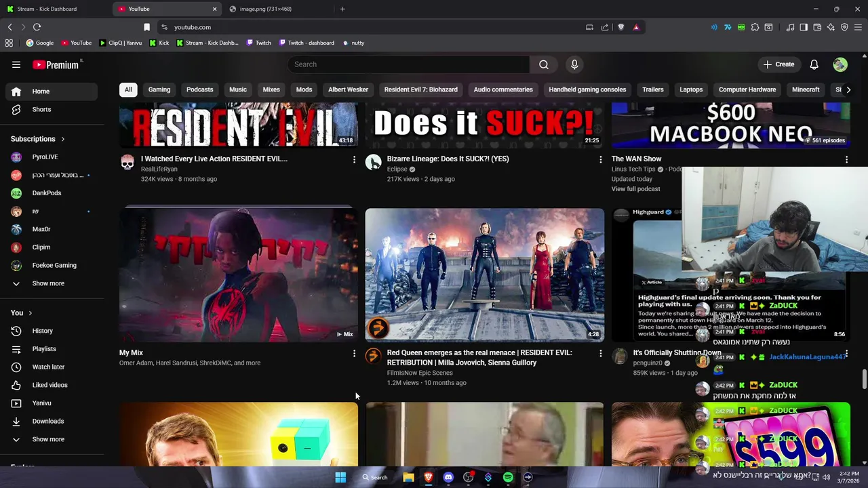Click the YouTube Premium logo
This screenshot has height=488, width=868.
pos(56,64)
